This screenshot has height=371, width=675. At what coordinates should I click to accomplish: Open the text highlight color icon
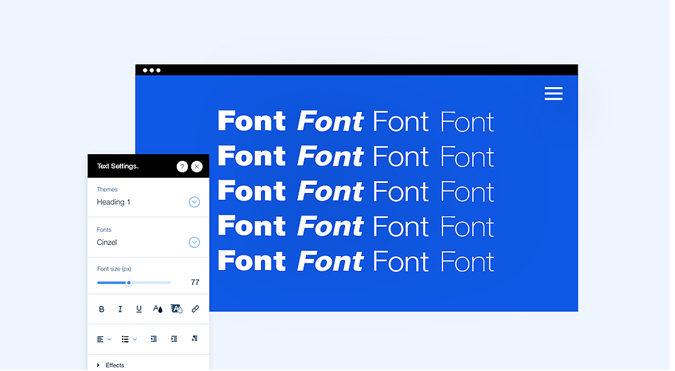[x=176, y=309]
